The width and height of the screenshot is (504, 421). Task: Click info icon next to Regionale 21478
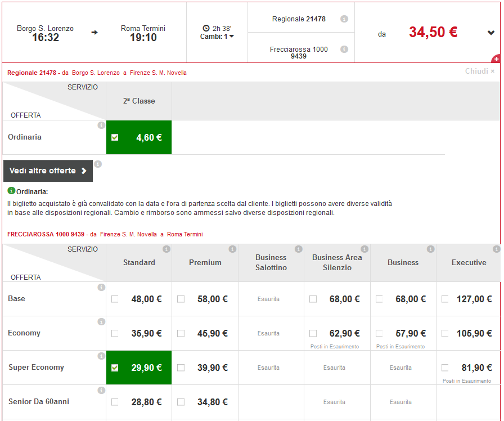[344, 19]
